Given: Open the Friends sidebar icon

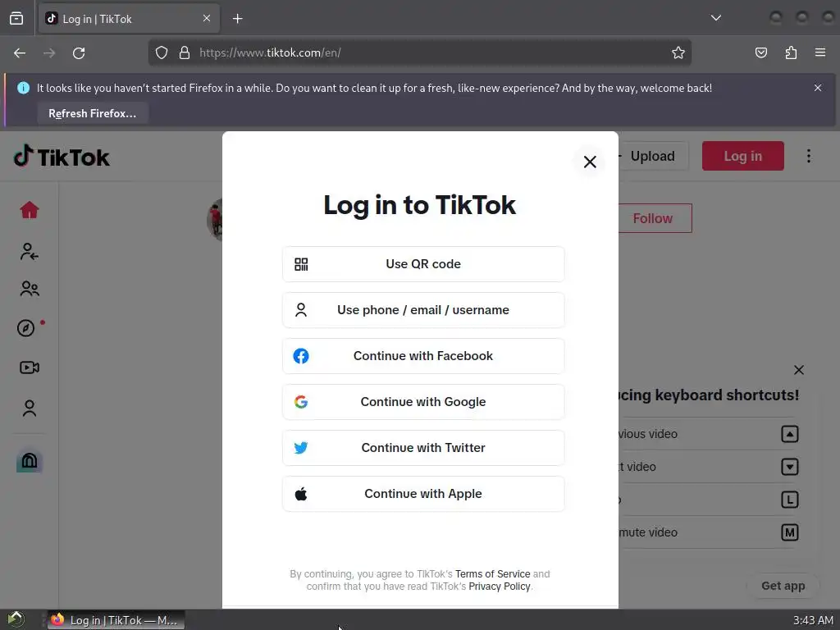Looking at the screenshot, I should (30, 290).
